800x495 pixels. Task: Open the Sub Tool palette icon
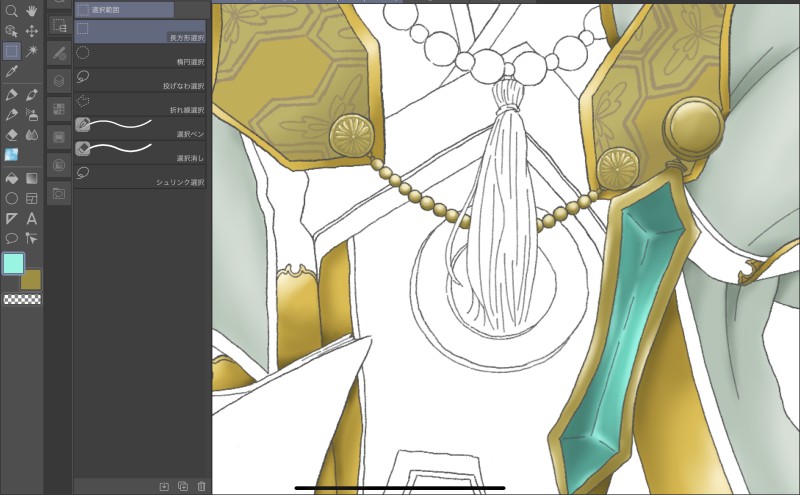(x=59, y=25)
